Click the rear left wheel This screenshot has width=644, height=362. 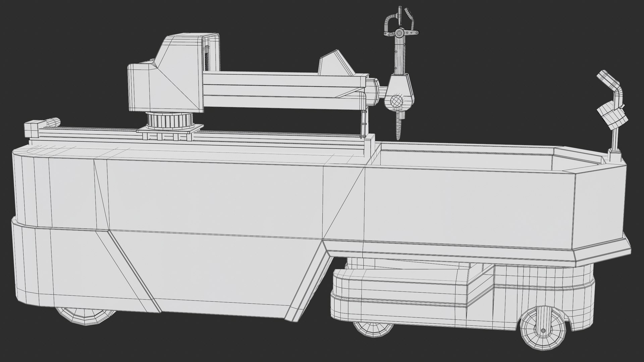coord(84,314)
